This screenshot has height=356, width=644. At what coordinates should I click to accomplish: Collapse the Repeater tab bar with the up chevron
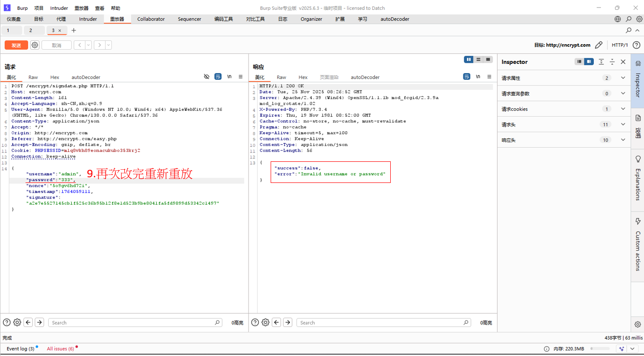point(637,30)
